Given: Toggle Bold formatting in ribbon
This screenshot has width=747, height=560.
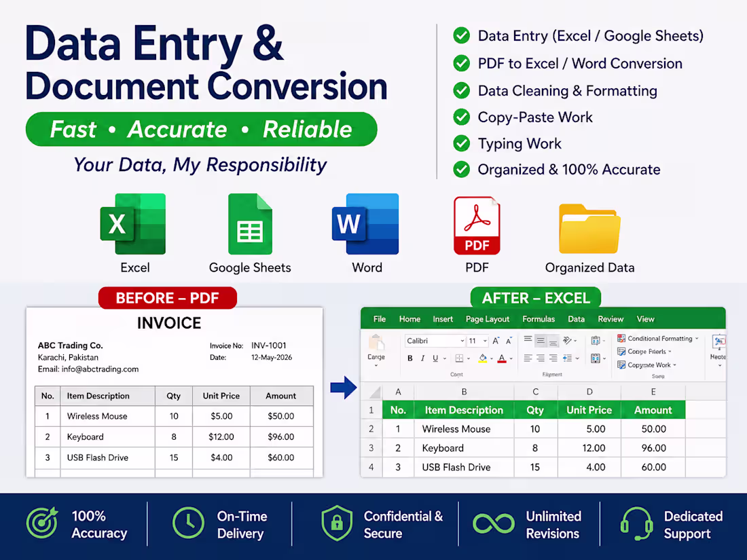Looking at the screenshot, I should coord(410,358).
